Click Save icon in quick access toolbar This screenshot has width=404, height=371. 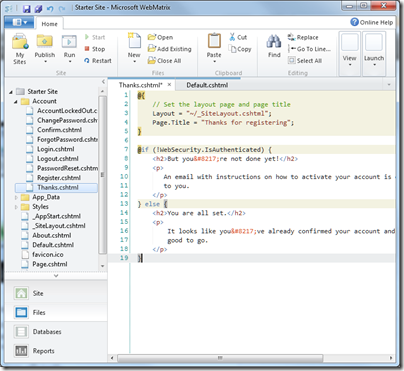click(27, 8)
